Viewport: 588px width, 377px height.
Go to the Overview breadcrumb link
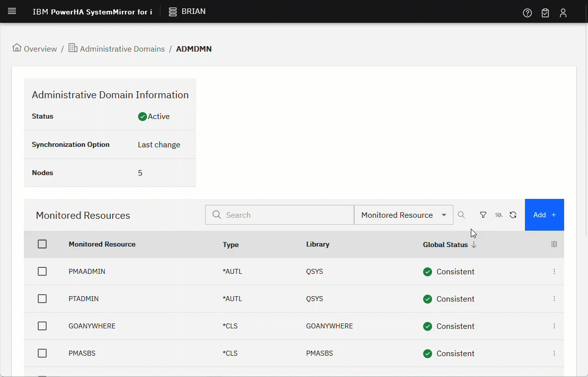click(40, 49)
